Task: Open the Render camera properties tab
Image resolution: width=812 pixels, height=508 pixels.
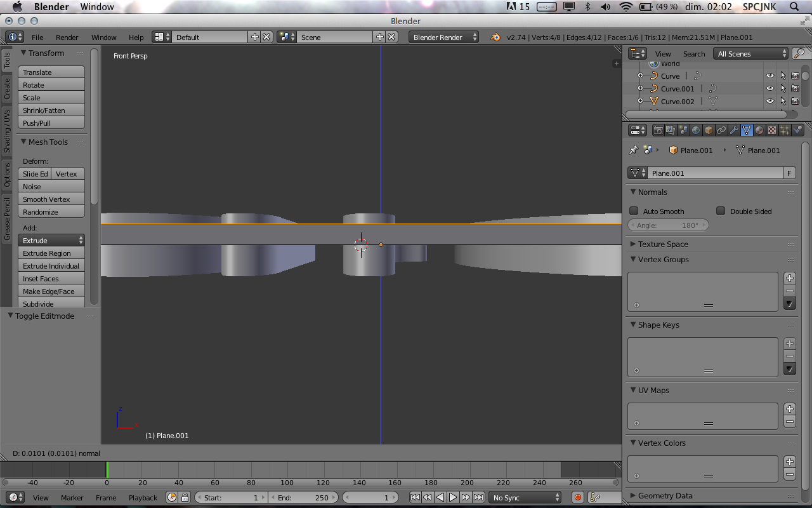Action: (x=658, y=130)
